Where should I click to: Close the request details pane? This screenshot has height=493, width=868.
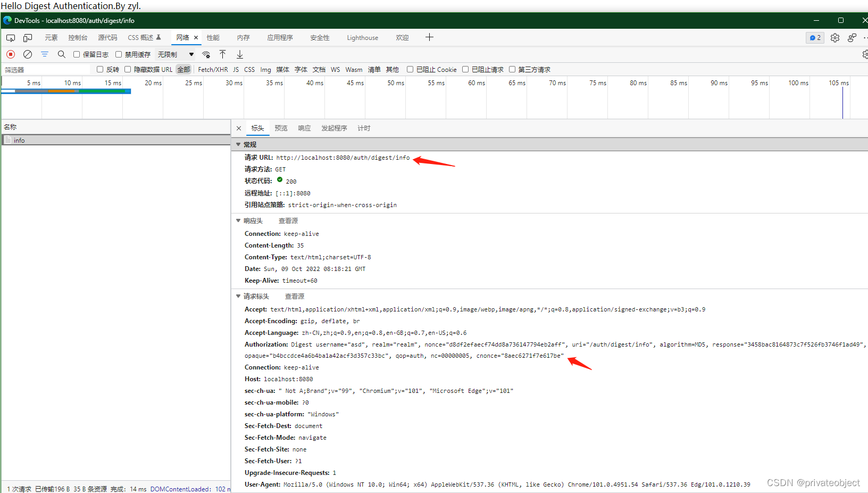point(239,128)
